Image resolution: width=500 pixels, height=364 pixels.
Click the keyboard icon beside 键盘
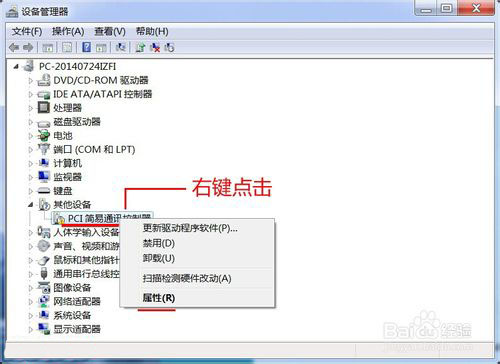pos(44,191)
